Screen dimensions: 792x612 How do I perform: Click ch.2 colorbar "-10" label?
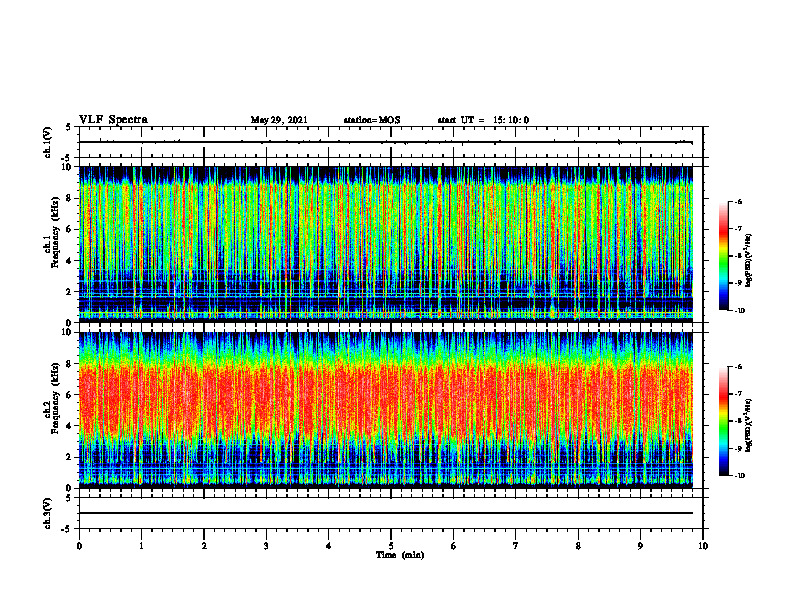pos(739,476)
